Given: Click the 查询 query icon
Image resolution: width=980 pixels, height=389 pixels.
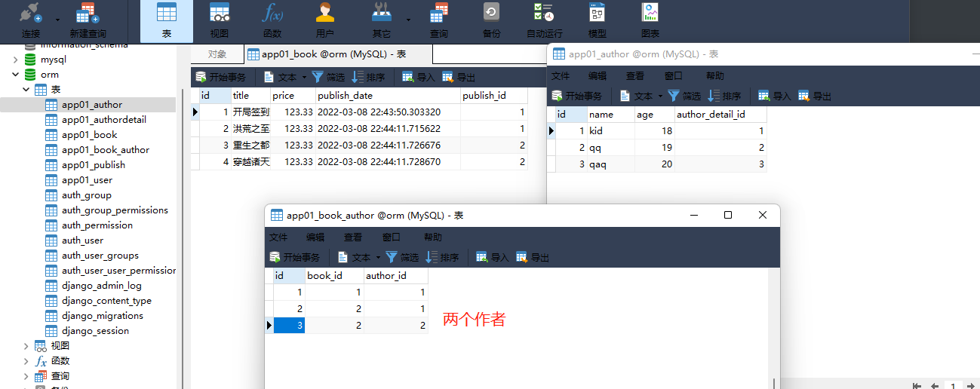Looking at the screenshot, I should (439, 21).
